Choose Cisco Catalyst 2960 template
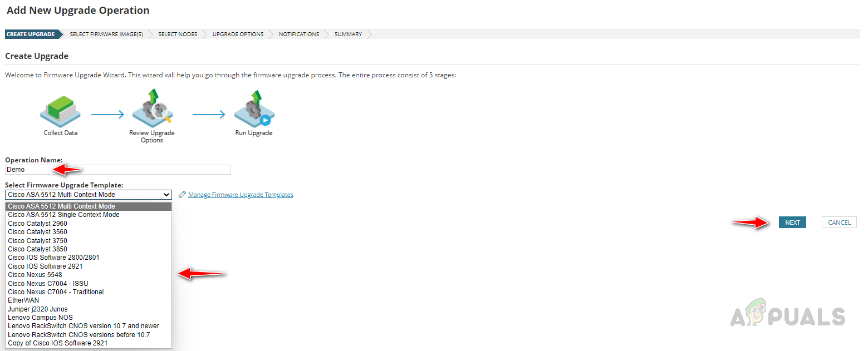The height and width of the screenshot is (351, 868). [89, 224]
